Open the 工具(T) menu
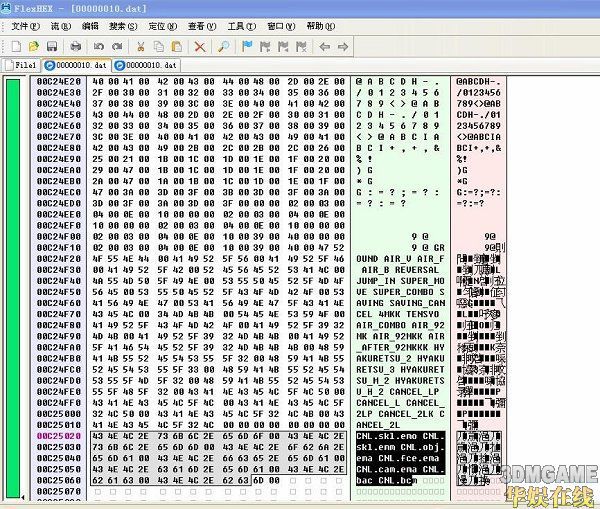The width and height of the screenshot is (600, 509). [x=241, y=26]
